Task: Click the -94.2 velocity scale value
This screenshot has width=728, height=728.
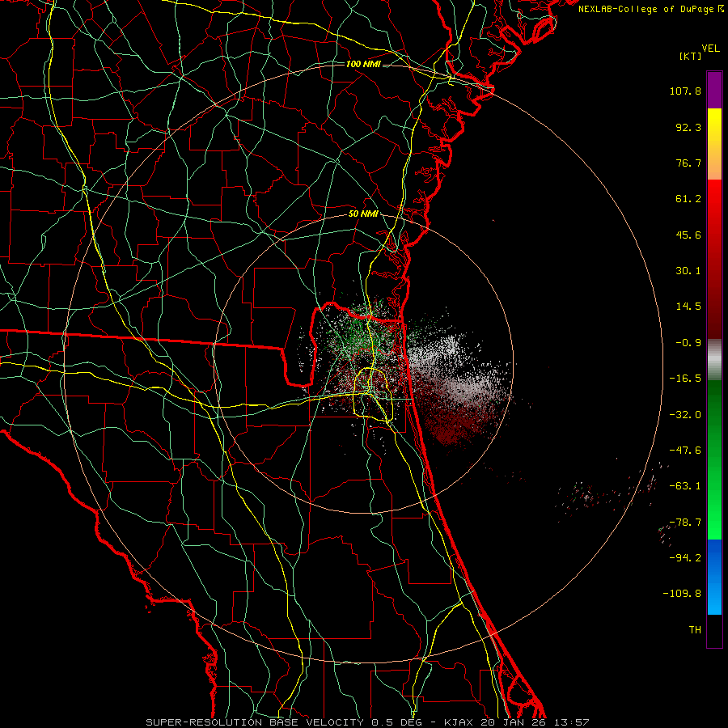Action: (685, 558)
